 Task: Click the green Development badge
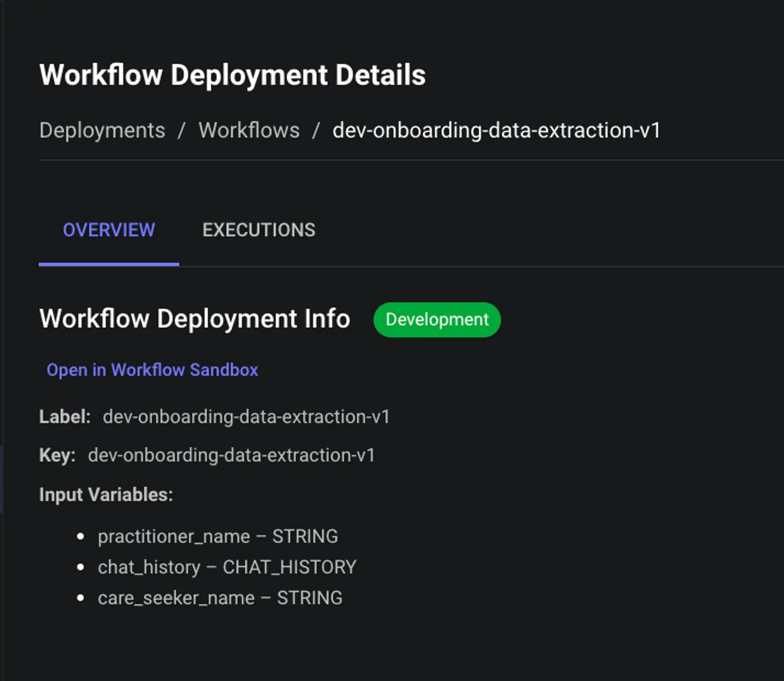[x=437, y=320]
